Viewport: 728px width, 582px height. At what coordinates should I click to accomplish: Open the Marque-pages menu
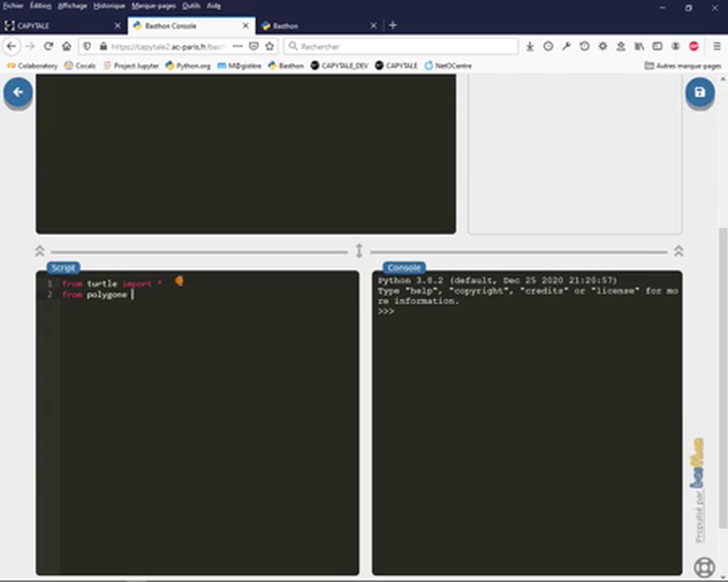tap(154, 6)
